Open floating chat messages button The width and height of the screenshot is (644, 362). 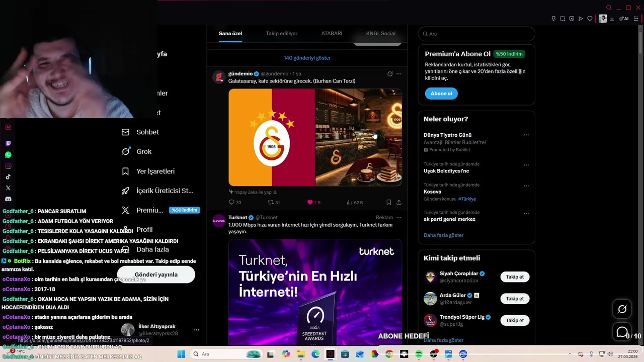click(x=622, y=332)
